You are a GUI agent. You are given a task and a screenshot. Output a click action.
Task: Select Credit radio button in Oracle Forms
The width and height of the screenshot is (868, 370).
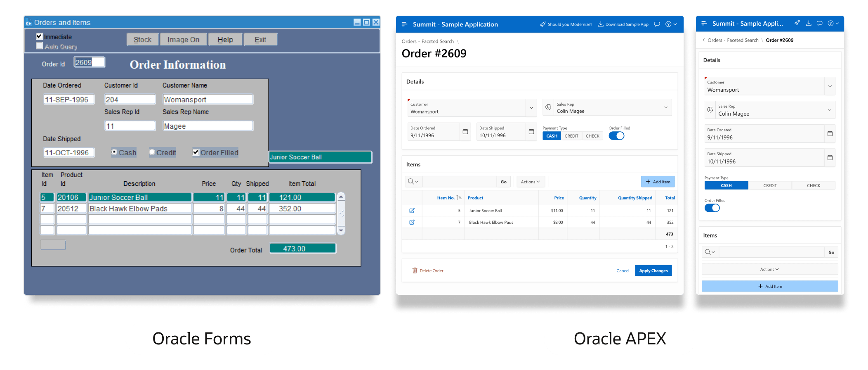(x=152, y=152)
